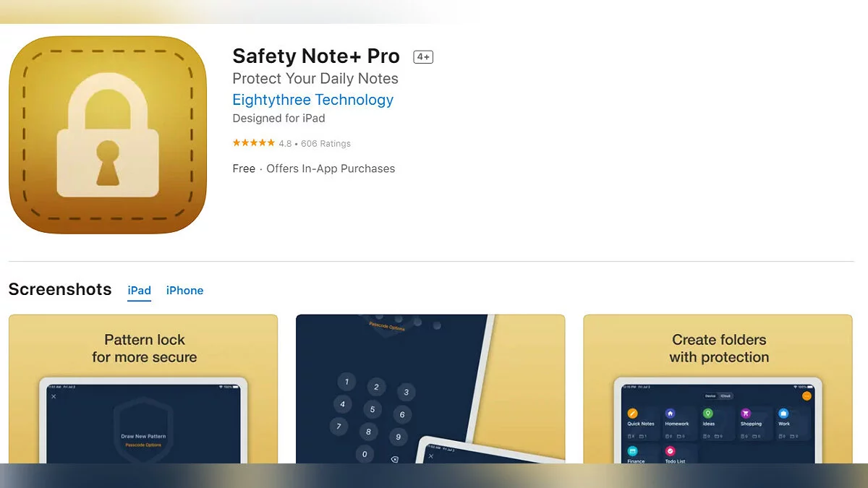Select the pink Todo List folder icon
The image size is (868, 488).
670,451
